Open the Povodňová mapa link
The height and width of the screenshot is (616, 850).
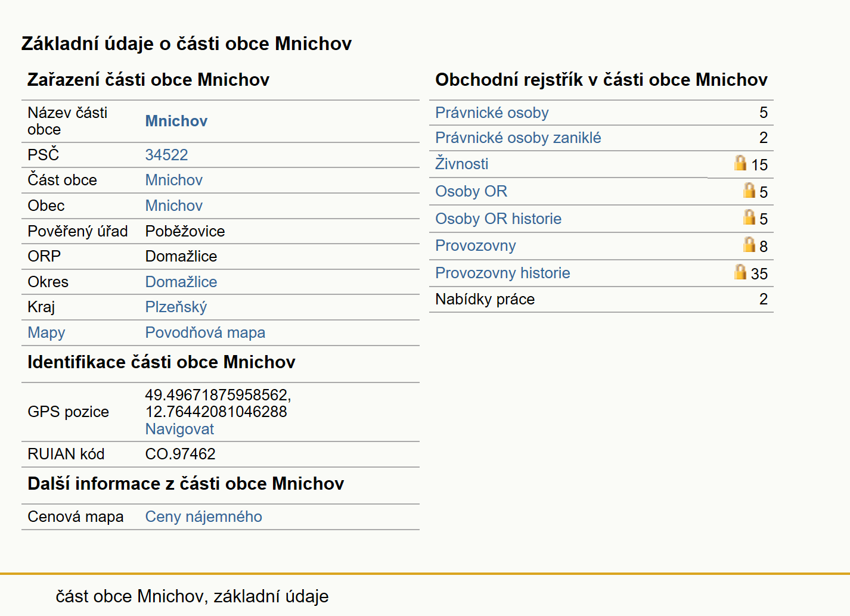point(205,332)
